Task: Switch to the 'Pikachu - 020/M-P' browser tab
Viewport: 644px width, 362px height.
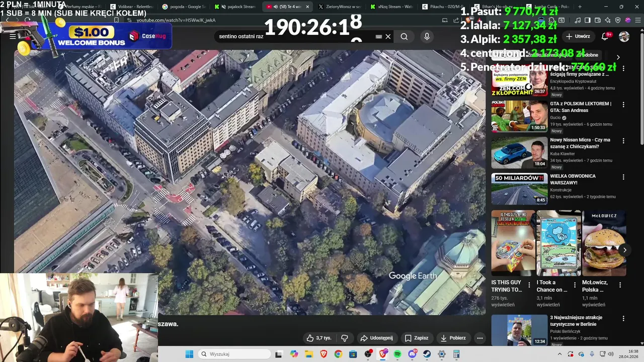Action: click(443, 7)
